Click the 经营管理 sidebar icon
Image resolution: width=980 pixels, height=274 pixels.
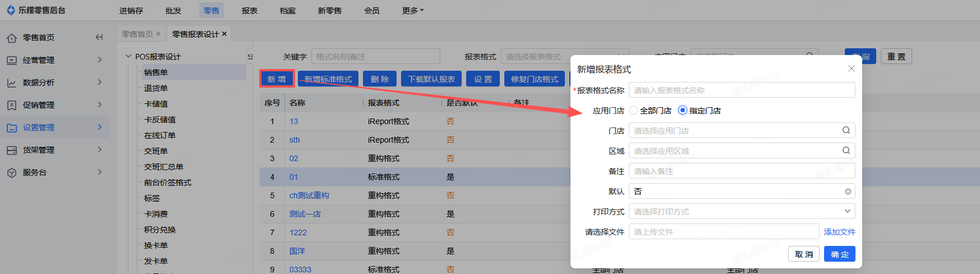pyautogui.click(x=12, y=60)
